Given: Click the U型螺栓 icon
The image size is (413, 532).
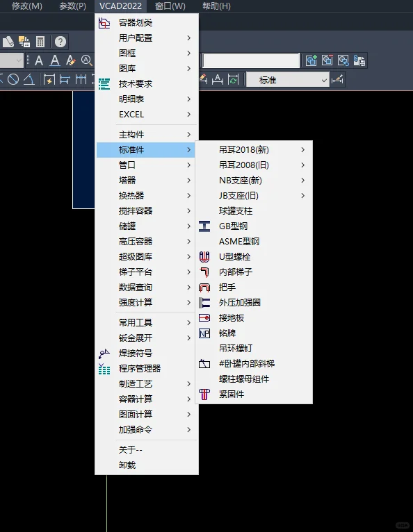Looking at the screenshot, I should [204, 257].
